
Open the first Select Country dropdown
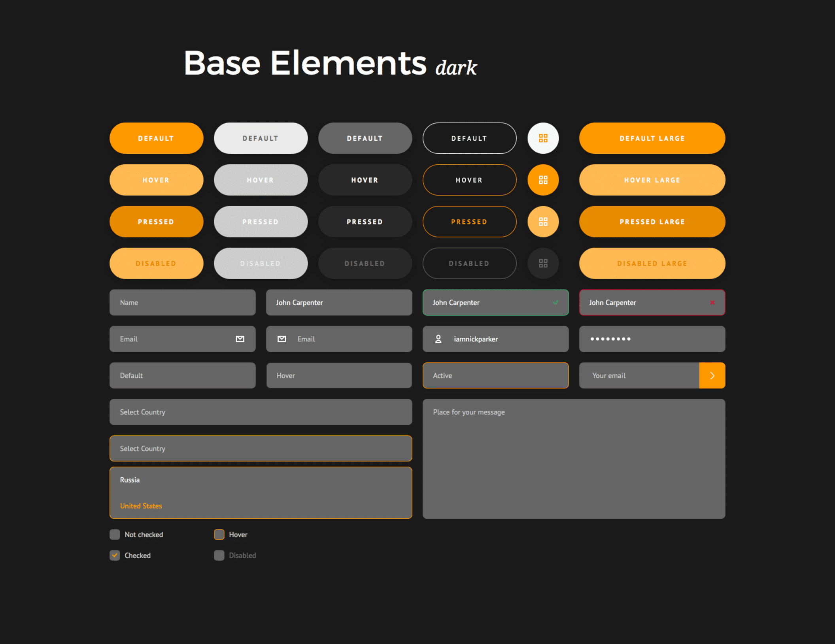[x=261, y=412]
